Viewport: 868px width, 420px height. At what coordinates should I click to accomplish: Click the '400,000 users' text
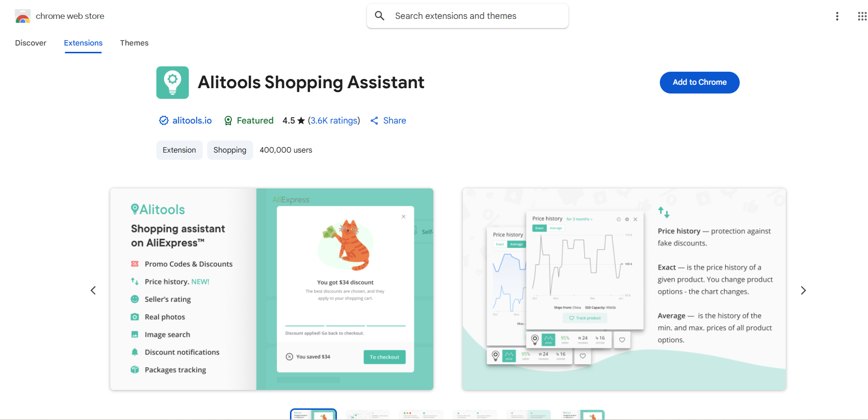(x=286, y=150)
